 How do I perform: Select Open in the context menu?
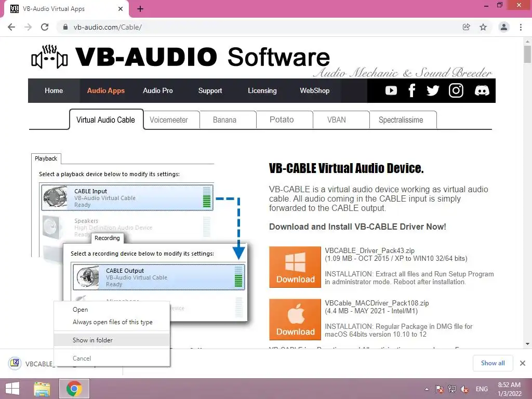pos(112,310)
